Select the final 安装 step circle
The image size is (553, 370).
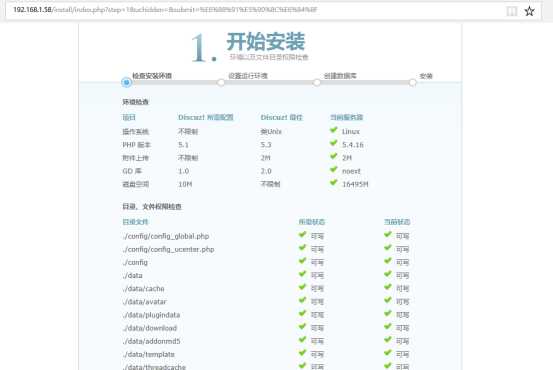tap(412, 83)
